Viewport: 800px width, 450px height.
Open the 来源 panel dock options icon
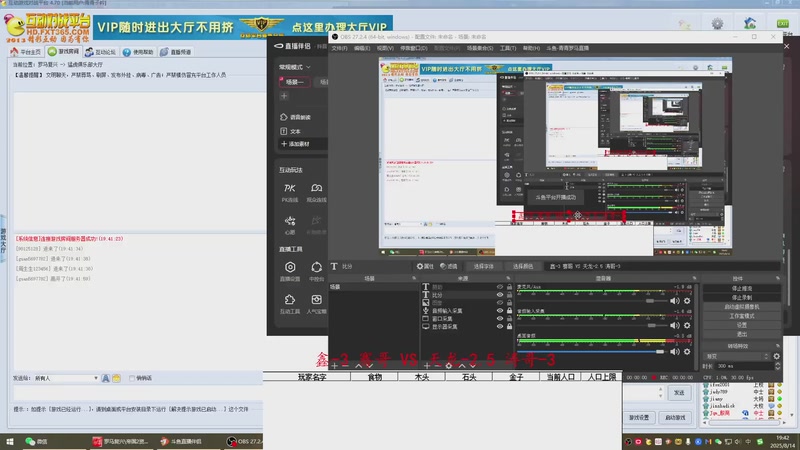tap(508, 279)
